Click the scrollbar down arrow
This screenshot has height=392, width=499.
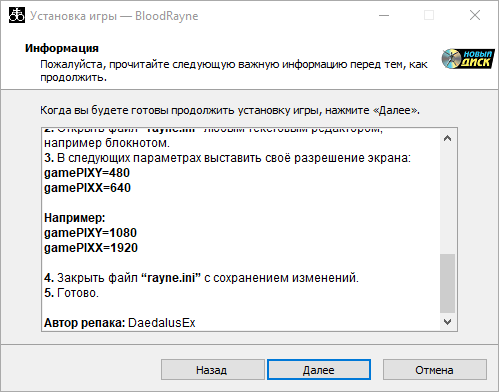[447, 322]
